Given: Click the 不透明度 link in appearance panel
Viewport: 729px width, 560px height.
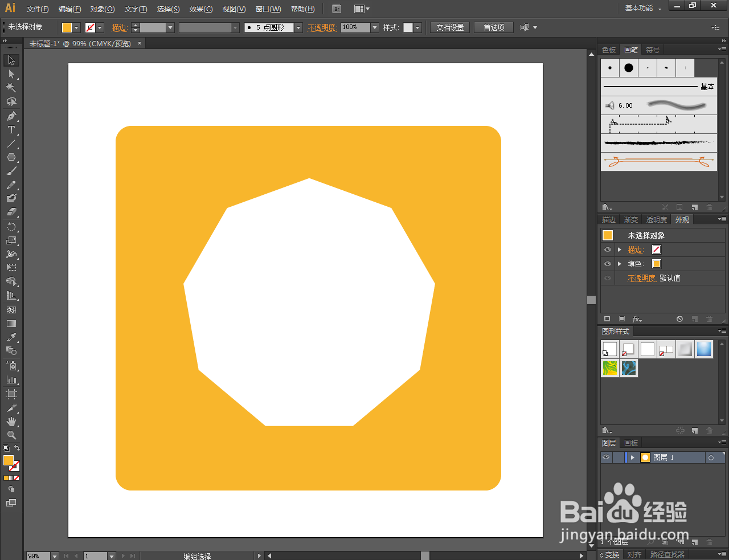Looking at the screenshot, I should 642,278.
